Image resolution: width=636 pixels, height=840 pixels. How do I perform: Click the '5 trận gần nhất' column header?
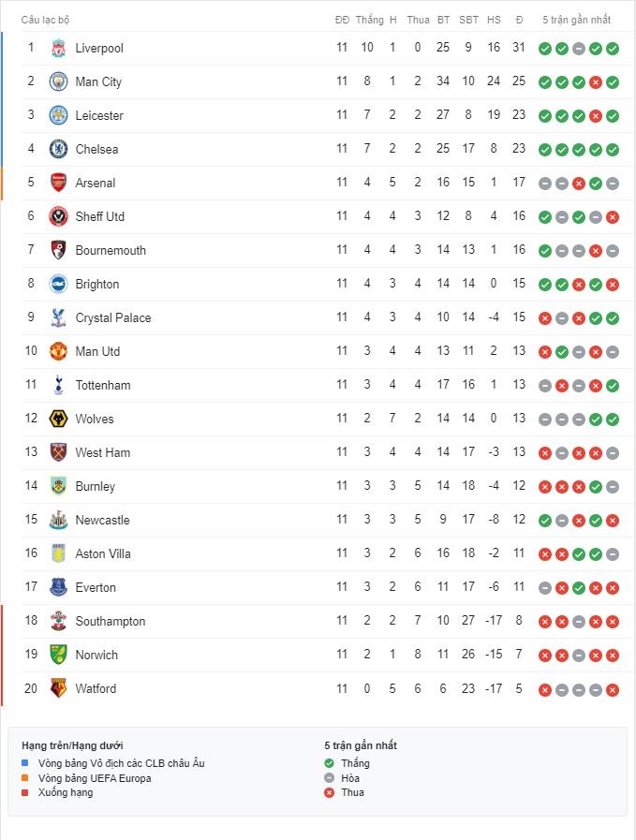[576, 20]
